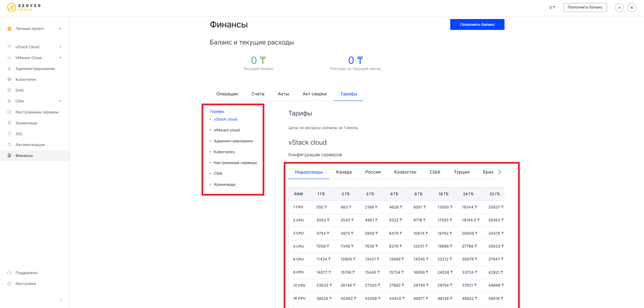
Task: Click the Поддержка headset icon
Action: coord(9,273)
